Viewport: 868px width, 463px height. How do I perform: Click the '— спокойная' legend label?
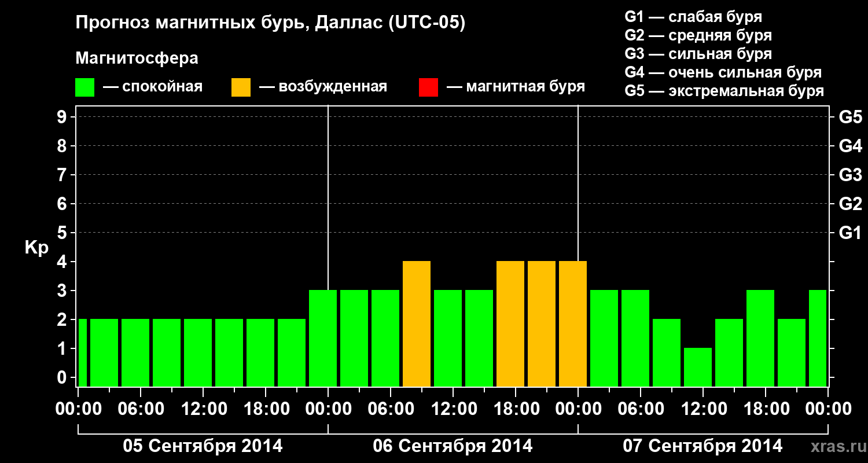153,87
